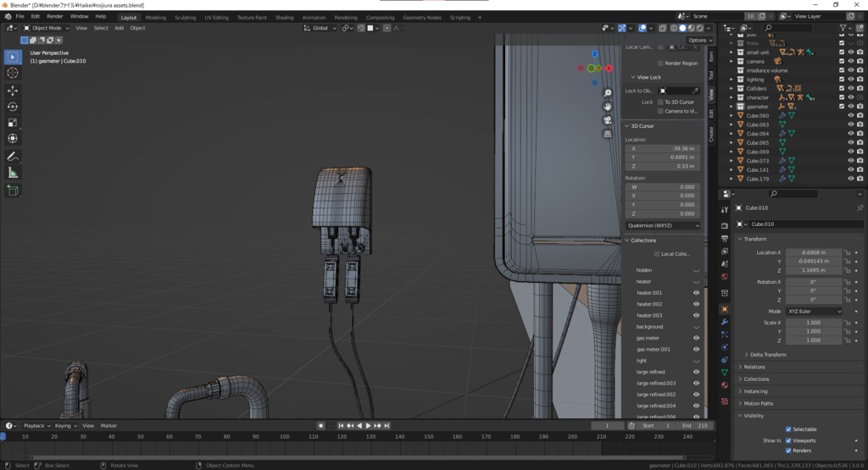Screen dimensions: 868x470
Task: Activate the Select Box tool
Action: pos(13,57)
